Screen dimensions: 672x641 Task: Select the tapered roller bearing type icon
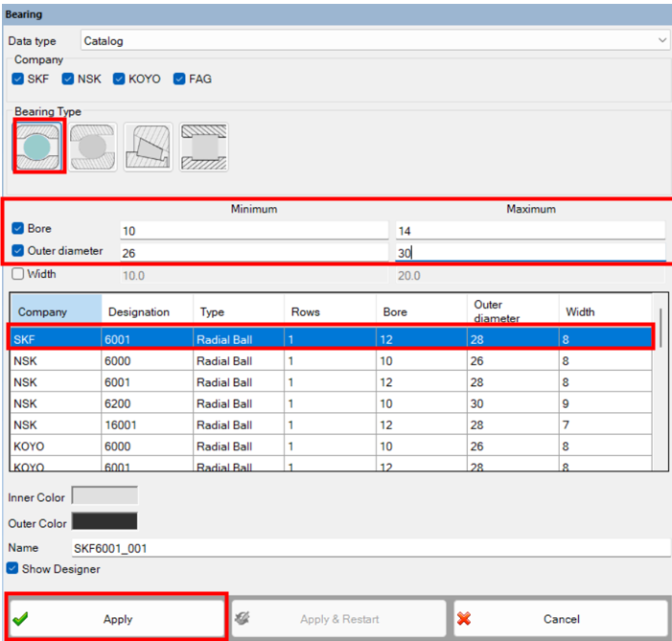pyautogui.click(x=148, y=147)
